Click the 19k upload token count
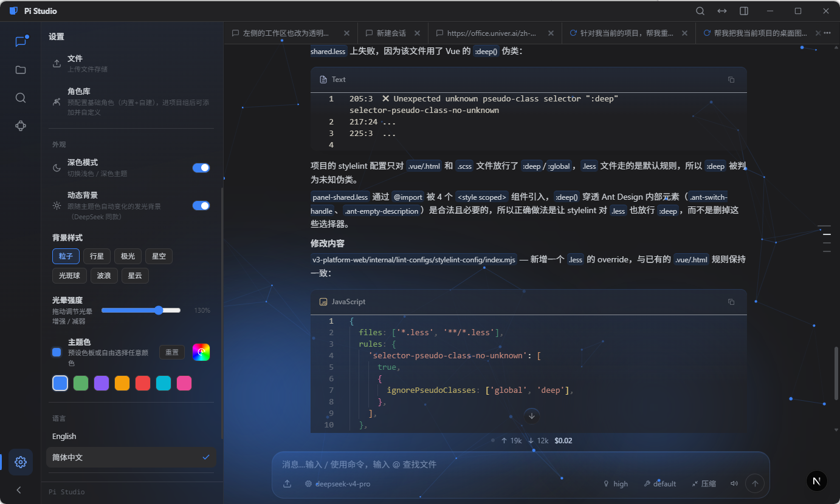Image resolution: width=840 pixels, height=504 pixels. 511,441
